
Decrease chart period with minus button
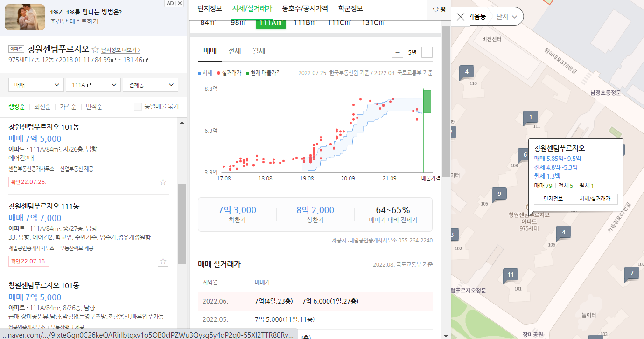[398, 52]
